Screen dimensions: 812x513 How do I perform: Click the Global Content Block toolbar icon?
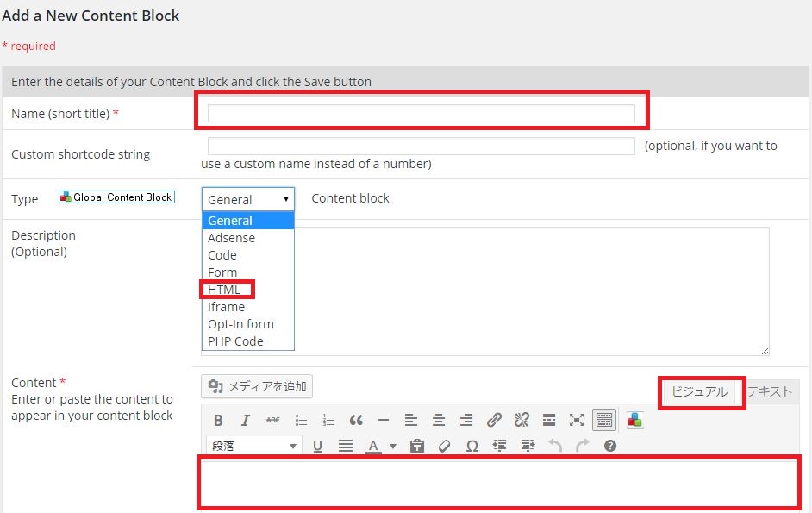tap(634, 420)
